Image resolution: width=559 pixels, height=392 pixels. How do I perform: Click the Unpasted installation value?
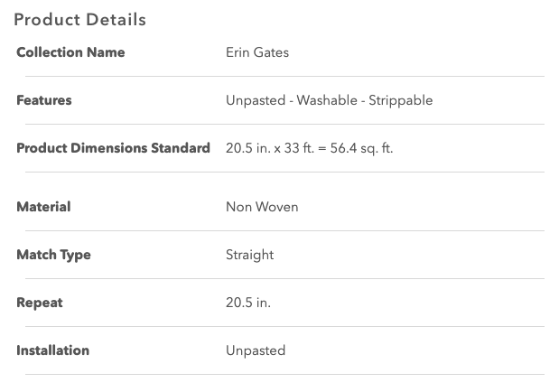(255, 350)
